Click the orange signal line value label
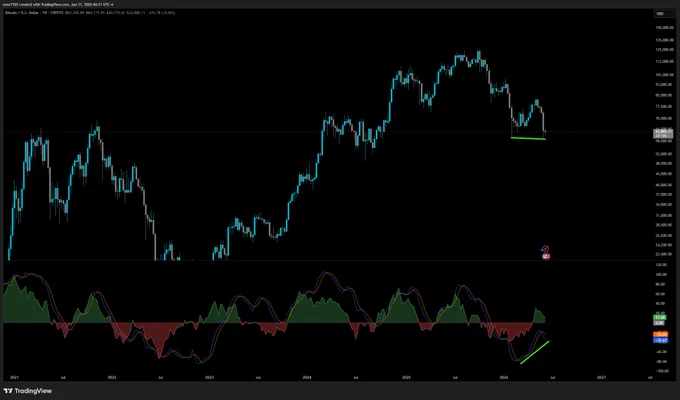Image resolution: width=680 pixels, height=400 pixels. pos(660,334)
